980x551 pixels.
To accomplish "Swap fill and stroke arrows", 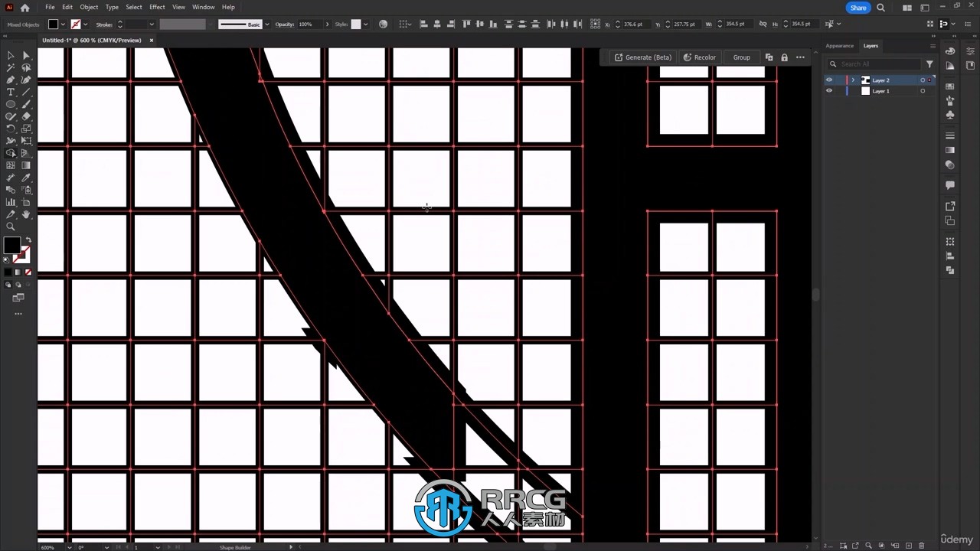I will pyautogui.click(x=28, y=240).
